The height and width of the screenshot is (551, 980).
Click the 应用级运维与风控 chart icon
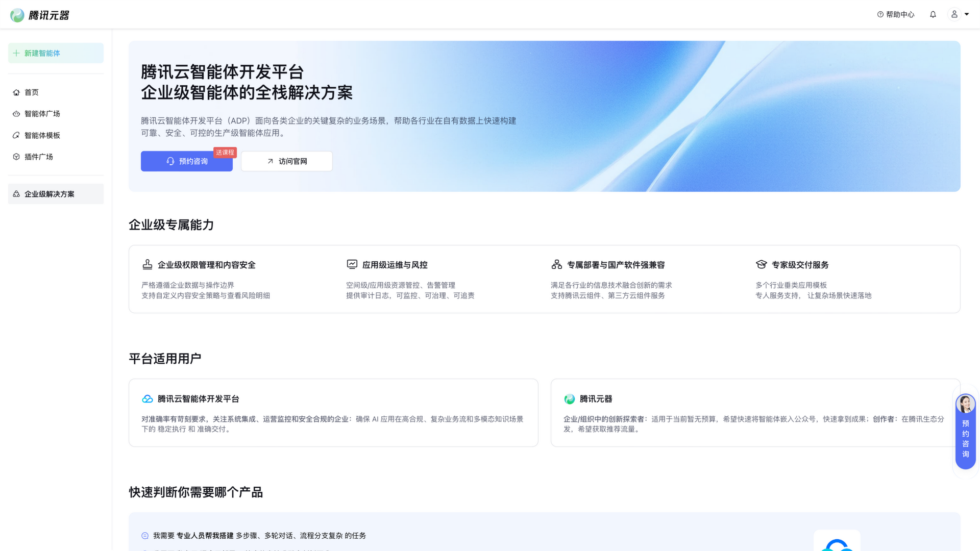point(352,264)
